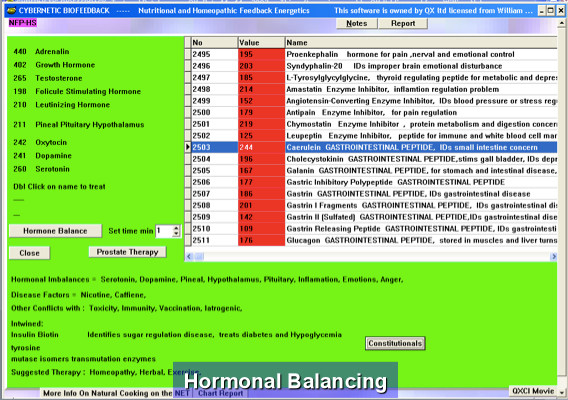Select the Proenkephalin row 2495
This screenshot has width=568, height=400.
click(374, 54)
